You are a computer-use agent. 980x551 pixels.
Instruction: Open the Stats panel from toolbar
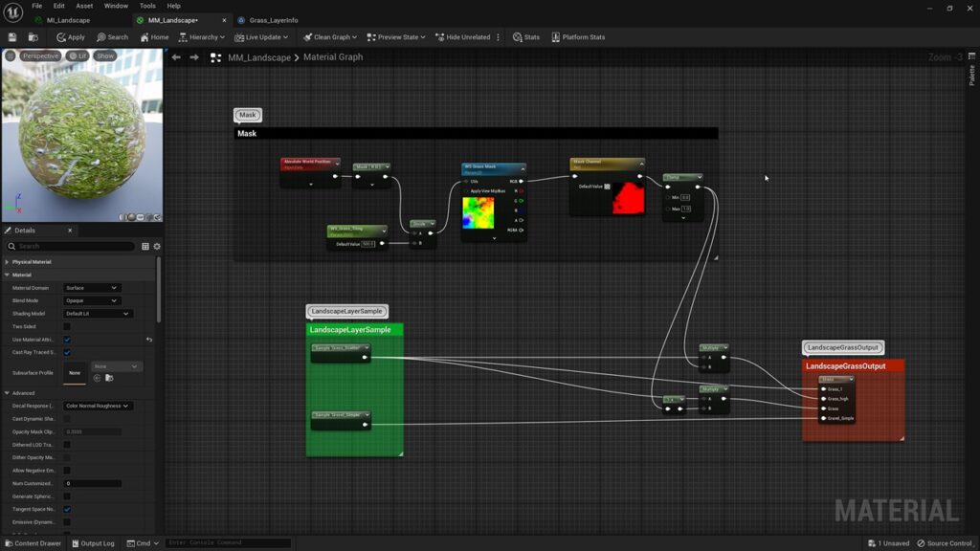(526, 37)
